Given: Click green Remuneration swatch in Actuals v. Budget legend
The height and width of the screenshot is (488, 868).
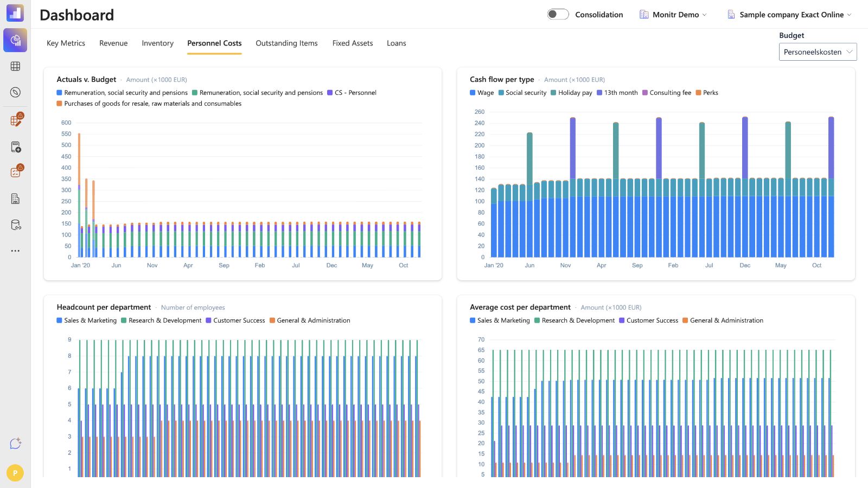Looking at the screenshot, I should tap(195, 93).
